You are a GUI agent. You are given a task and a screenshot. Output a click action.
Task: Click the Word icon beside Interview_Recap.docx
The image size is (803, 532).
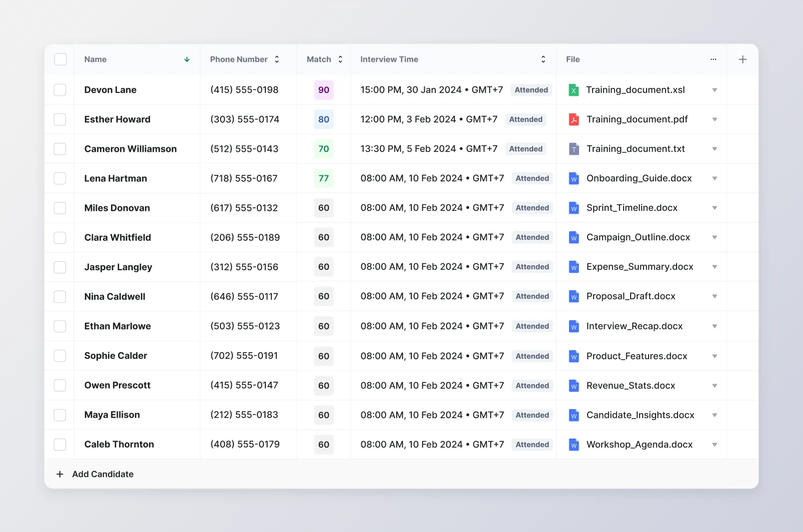[x=574, y=327]
